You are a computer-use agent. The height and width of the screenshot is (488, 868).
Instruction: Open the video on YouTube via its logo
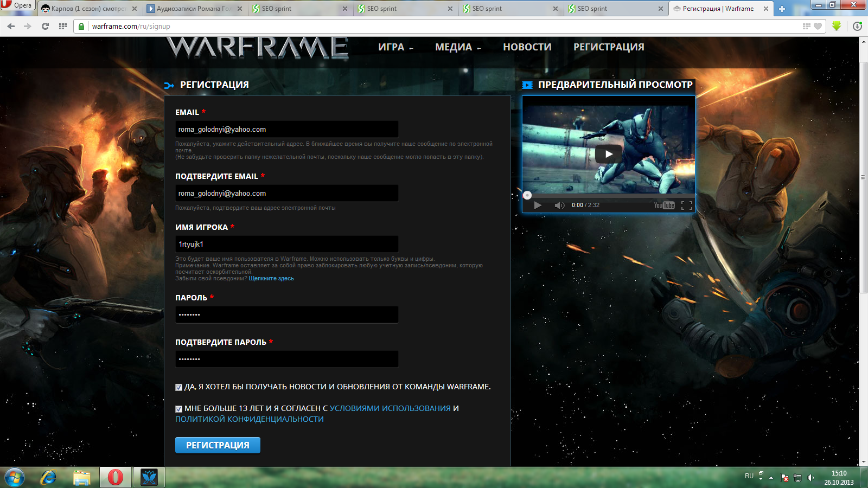pos(664,206)
